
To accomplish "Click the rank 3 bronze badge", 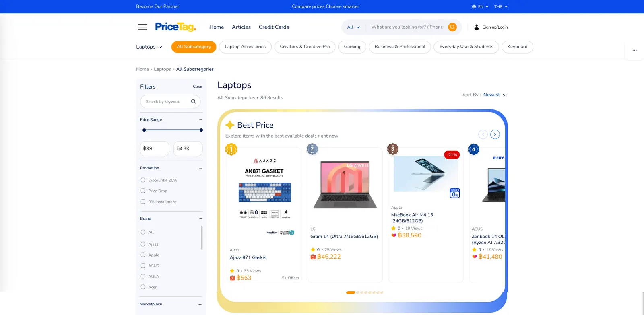I will tap(393, 149).
